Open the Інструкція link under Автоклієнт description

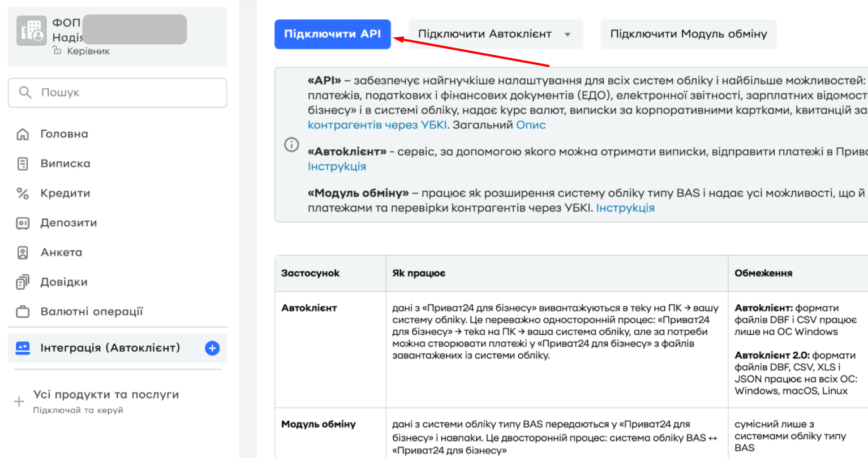337,167
